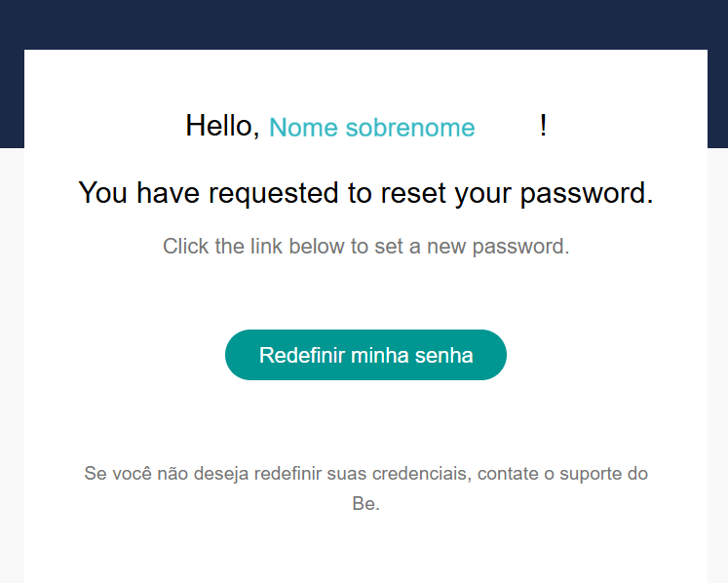
Task: Click the word "contate" in the footer
Action: [507, 475]
